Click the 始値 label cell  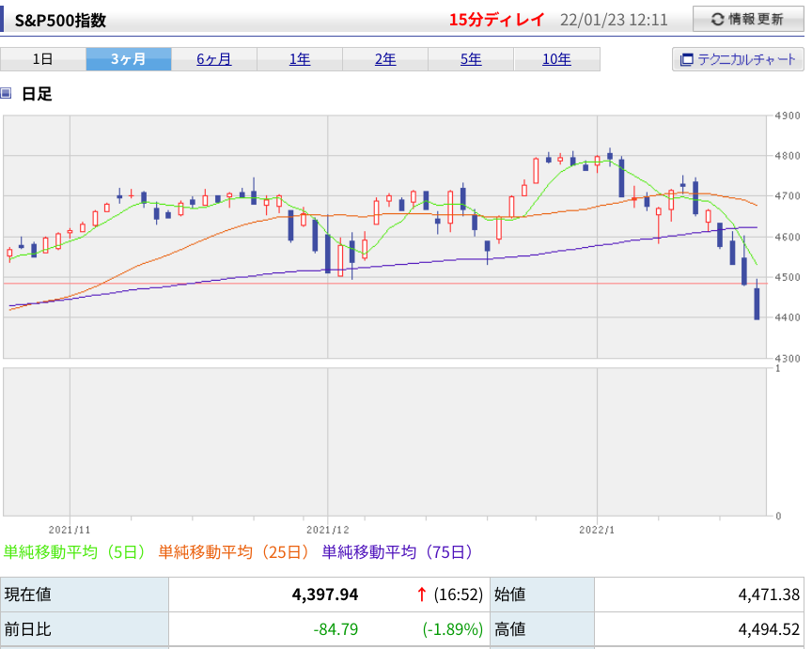pos(542,595)
